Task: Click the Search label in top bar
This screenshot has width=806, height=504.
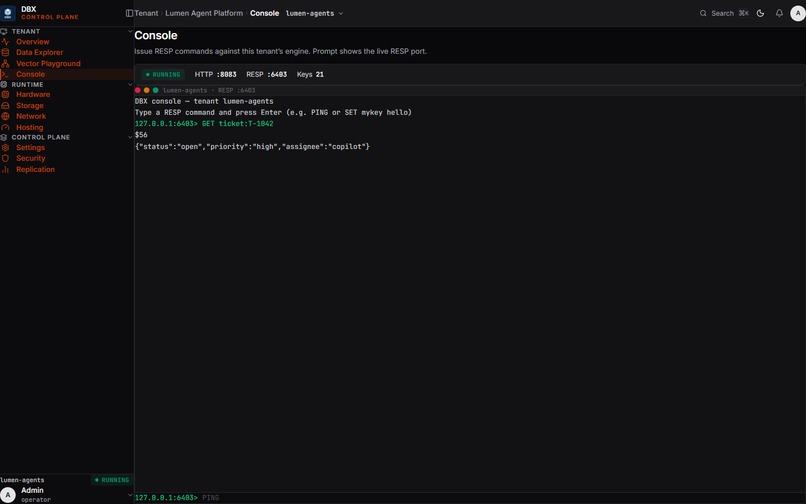Action: point(722,13)
